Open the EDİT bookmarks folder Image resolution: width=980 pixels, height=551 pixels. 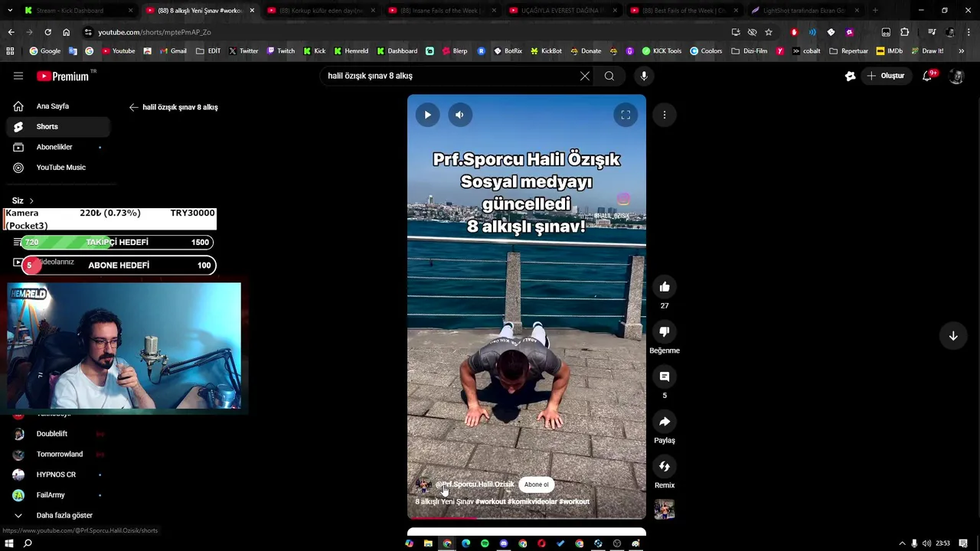208,51
